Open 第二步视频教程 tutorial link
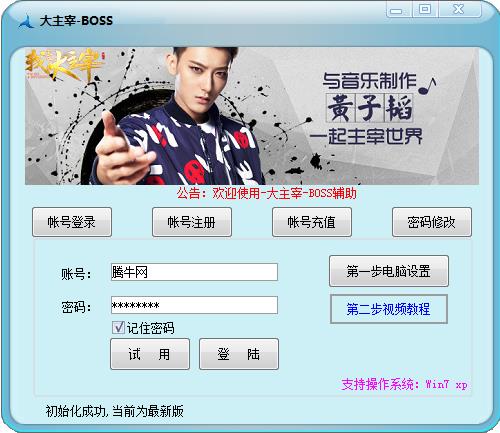 tap(389, 309)
